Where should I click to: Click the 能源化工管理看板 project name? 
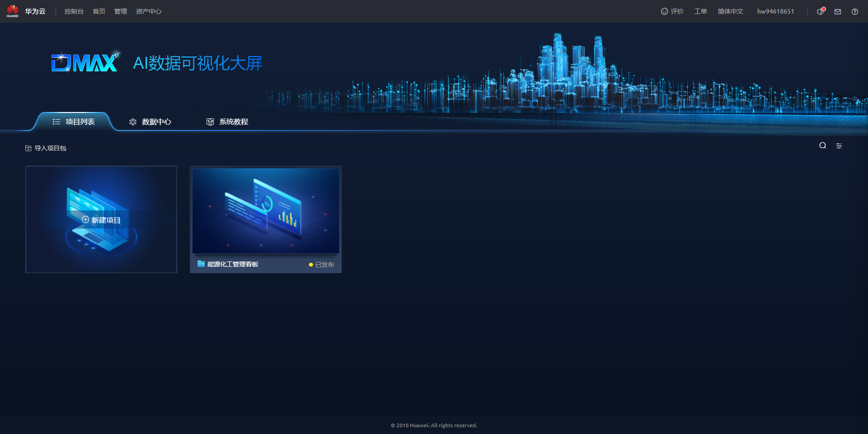pos(233,264)
